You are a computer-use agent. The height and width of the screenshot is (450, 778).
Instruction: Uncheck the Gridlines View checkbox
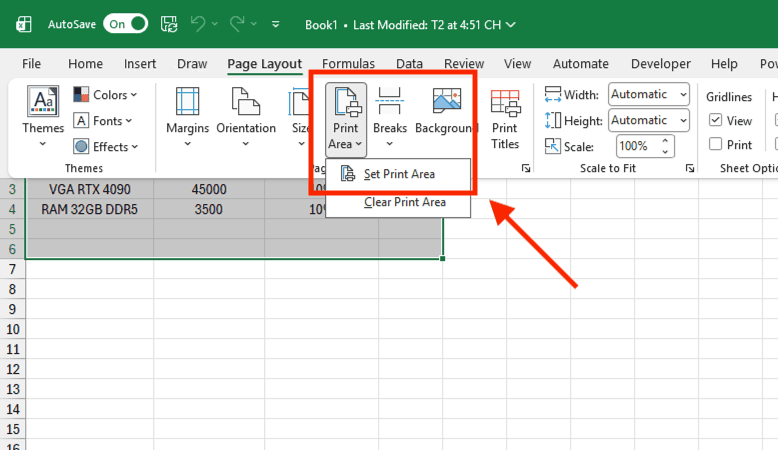[715, 120]
